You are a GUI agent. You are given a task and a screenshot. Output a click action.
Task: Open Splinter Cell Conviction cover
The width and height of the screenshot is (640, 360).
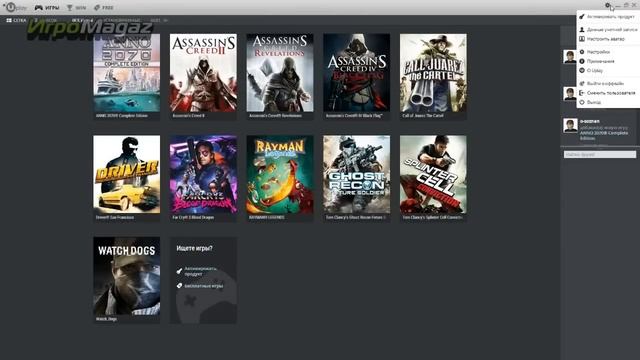coord(433,174)
